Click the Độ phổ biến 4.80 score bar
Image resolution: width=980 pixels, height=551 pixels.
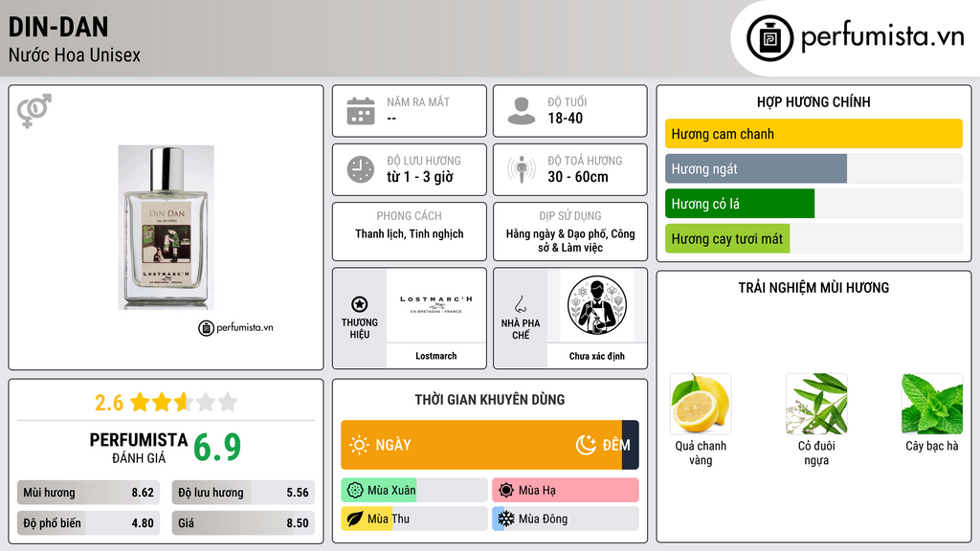88,523
